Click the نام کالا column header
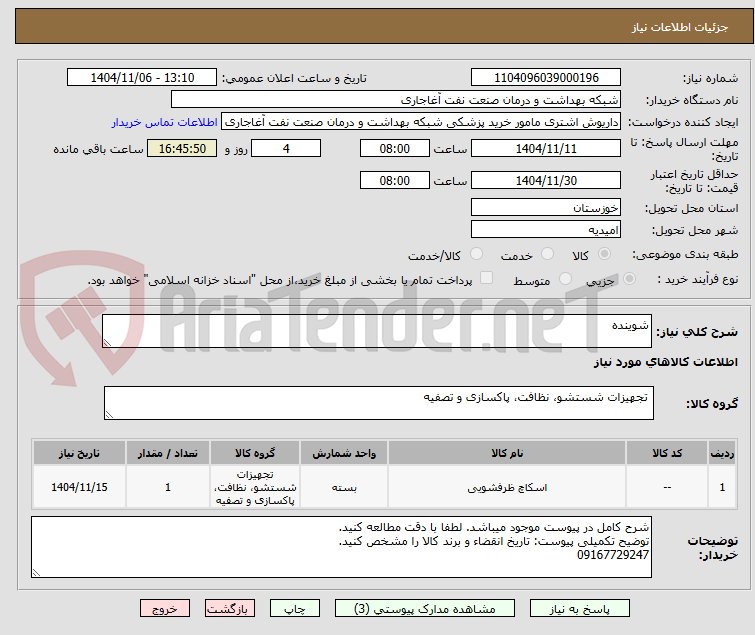 (507, 453)
